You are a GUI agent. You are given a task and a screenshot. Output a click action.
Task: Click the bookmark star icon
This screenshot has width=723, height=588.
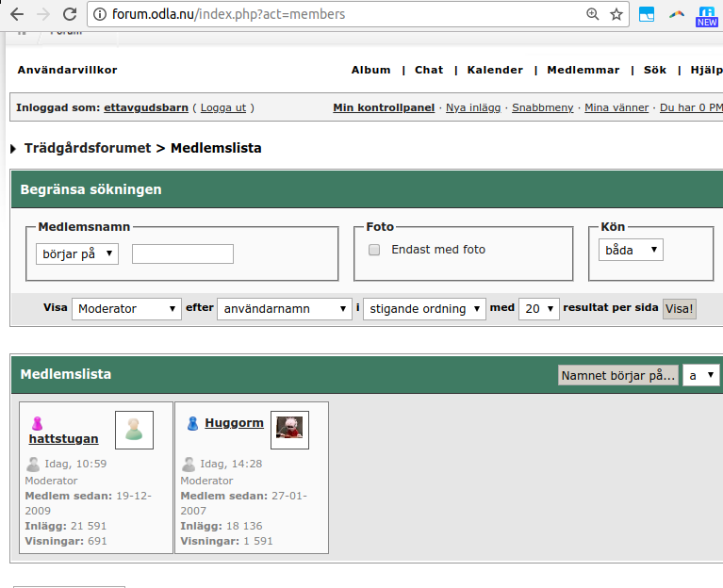[616, 14]
